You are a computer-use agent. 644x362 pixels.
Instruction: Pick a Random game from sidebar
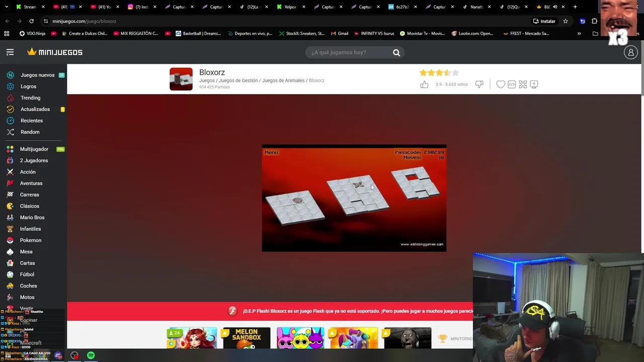(x=30, y=132)
